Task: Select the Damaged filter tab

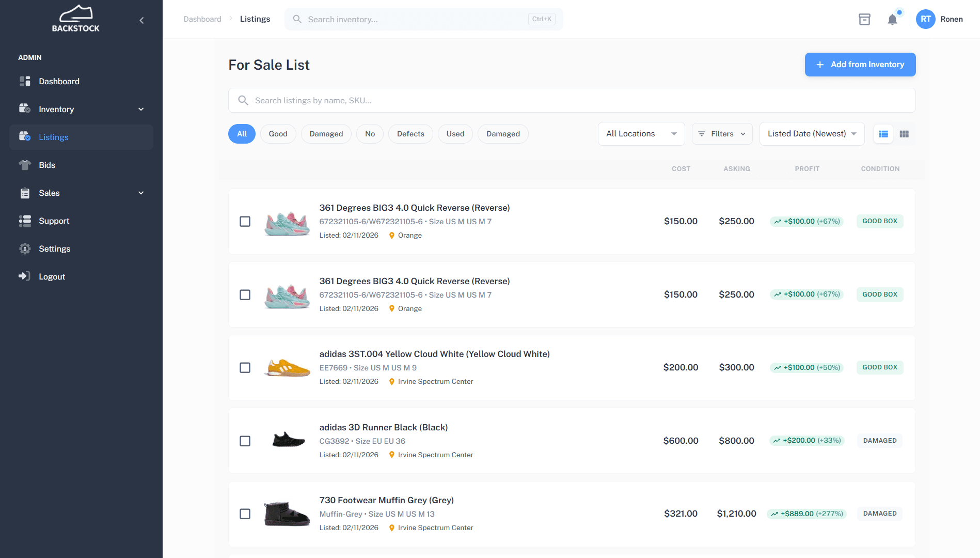Action: point(326,134)
